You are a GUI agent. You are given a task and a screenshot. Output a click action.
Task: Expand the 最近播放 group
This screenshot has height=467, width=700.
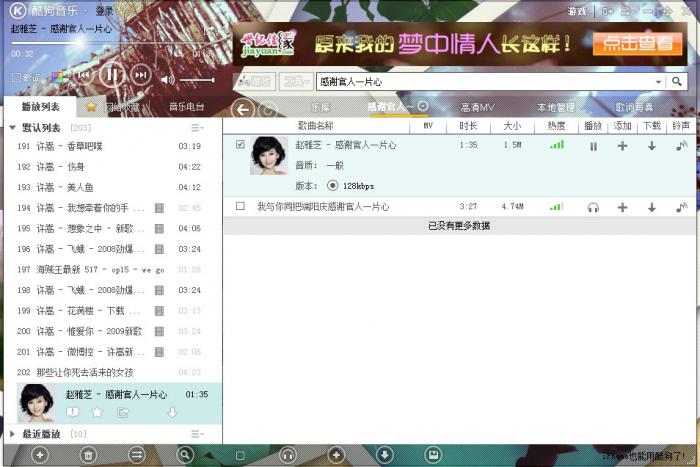[x=12, y=434]
